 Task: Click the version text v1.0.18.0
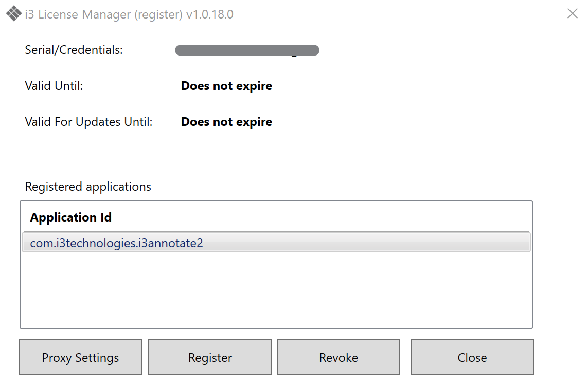coord(211,14)
